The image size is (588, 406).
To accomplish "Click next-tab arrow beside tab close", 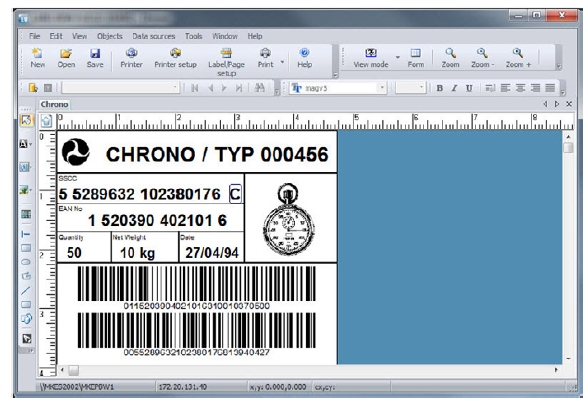I will 557,104.
